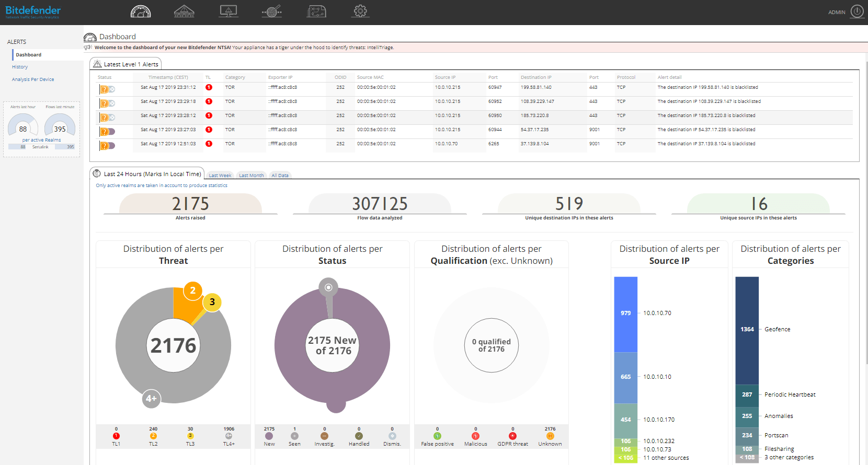The height and width of the screenshot is (465, 868).
Task: Click the monitor warning icon in top bar
Action: 229,11
